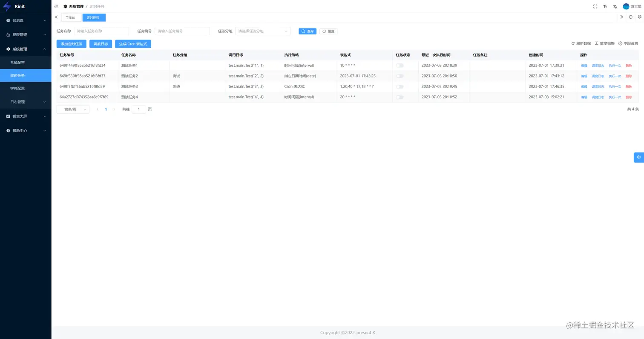Click the 执行策略 column header
The height and width of the screenshot is (339, 644).
click(291, 55)
